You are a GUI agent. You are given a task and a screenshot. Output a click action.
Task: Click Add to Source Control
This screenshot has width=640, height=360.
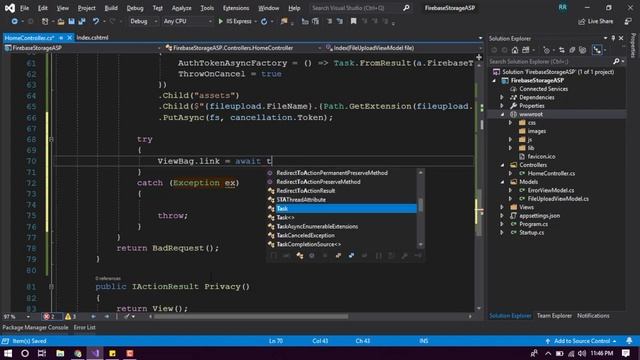581,341
